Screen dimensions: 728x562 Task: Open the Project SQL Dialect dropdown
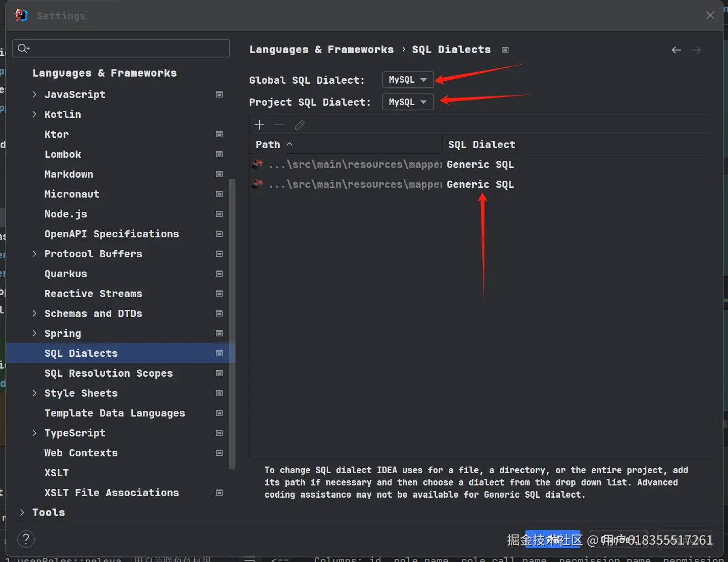point(407,102)
